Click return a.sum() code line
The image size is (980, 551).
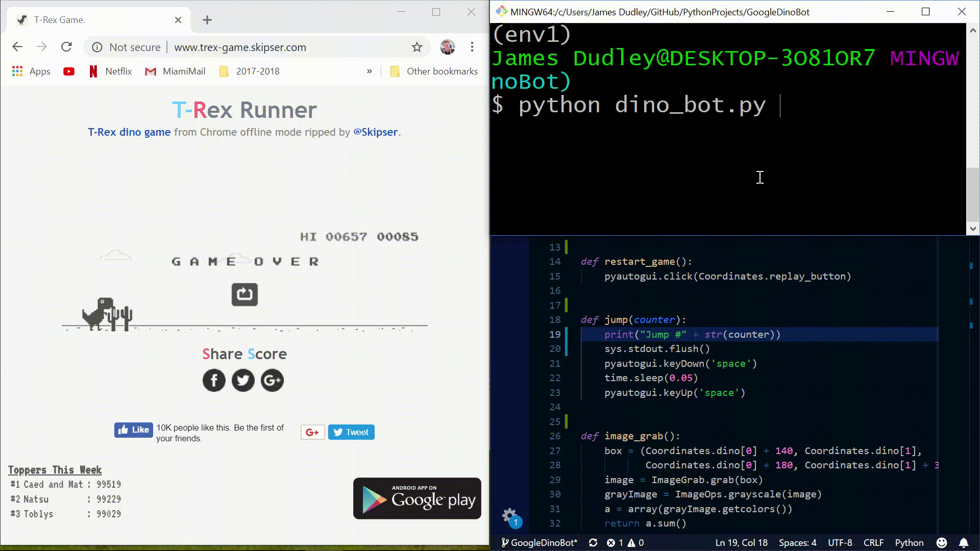(x=645, y=523)
